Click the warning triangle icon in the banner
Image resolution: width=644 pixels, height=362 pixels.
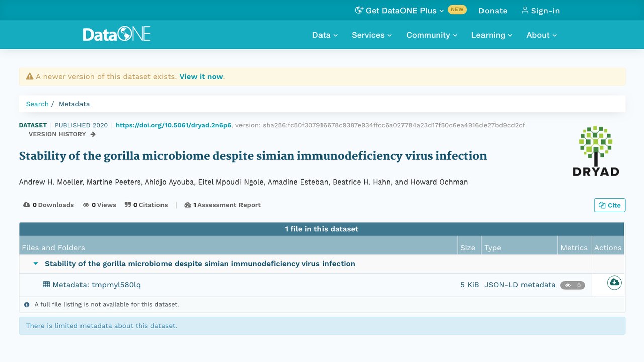(x=30, y=77)
